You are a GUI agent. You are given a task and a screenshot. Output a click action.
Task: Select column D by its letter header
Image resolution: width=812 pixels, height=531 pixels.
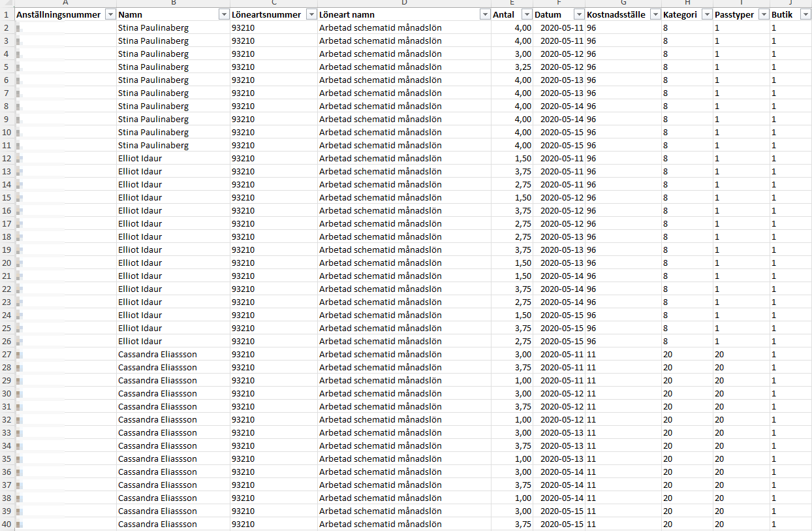click(404, 3)
